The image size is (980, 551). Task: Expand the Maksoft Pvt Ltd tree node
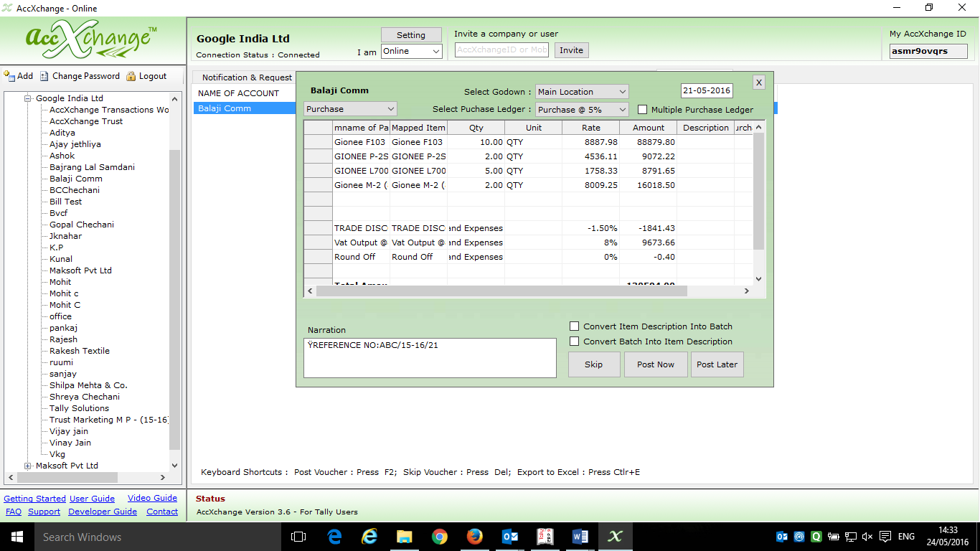(28, 466)
